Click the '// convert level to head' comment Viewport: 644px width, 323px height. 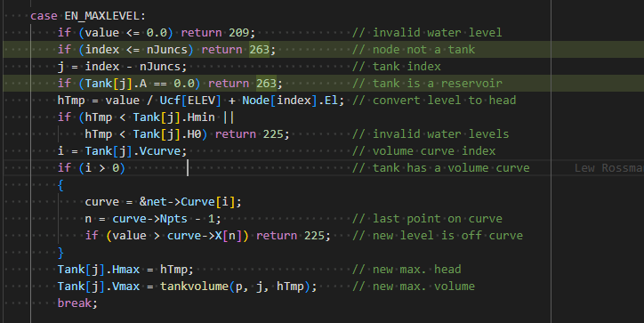[x=434, y=101]
